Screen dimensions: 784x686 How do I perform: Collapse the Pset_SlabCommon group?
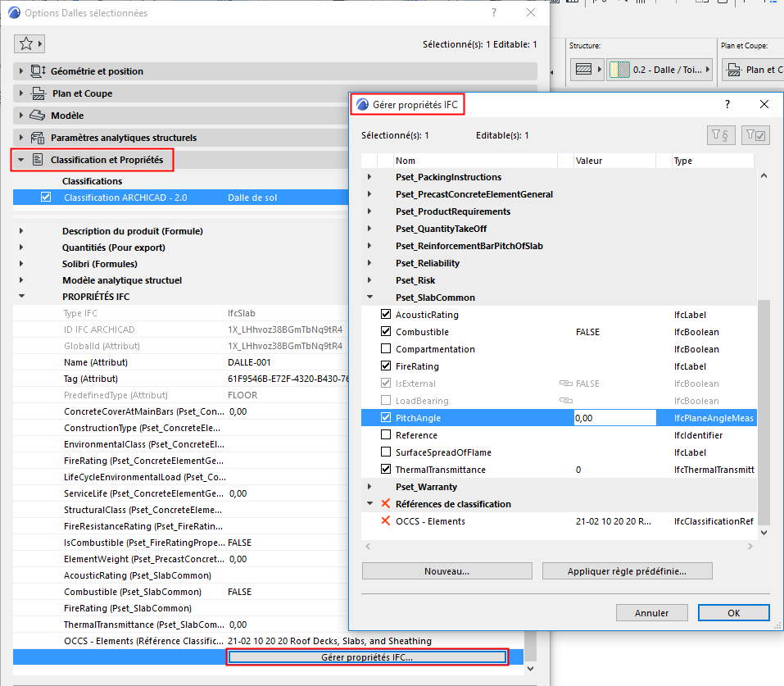369,298
